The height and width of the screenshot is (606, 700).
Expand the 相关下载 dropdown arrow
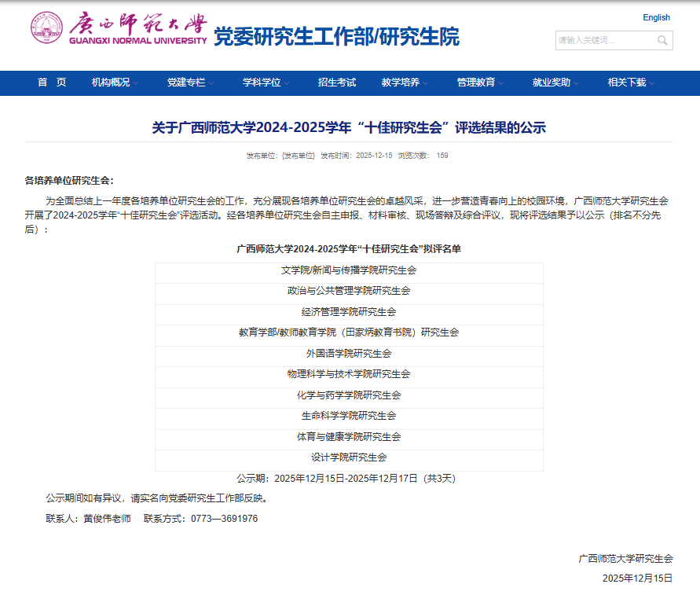pos(652,83)
